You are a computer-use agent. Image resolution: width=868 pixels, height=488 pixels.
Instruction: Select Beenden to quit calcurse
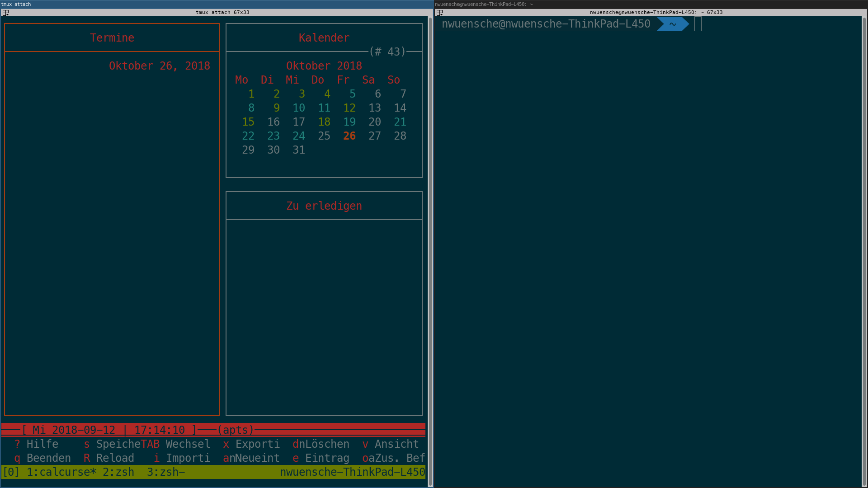(42, 458)
